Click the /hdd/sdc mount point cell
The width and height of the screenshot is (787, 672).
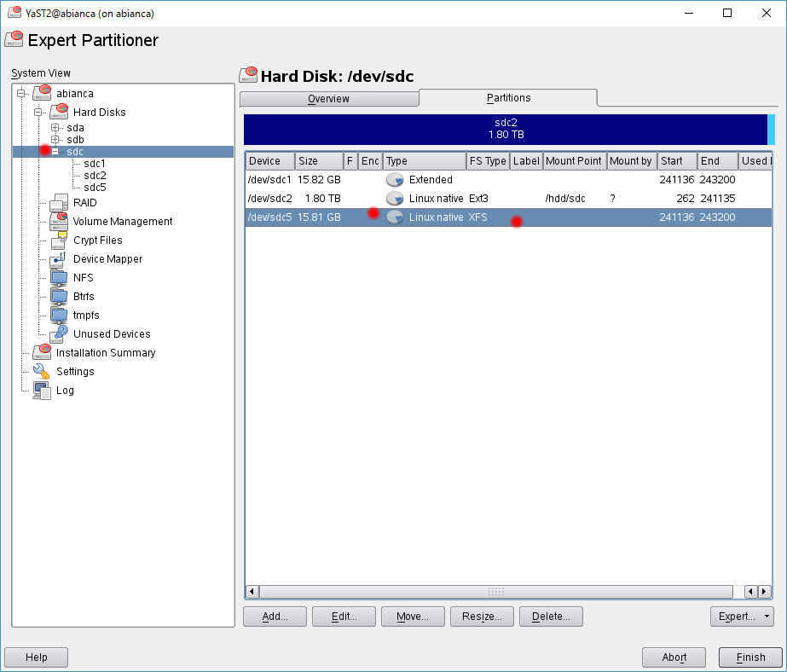click(565, 198)
